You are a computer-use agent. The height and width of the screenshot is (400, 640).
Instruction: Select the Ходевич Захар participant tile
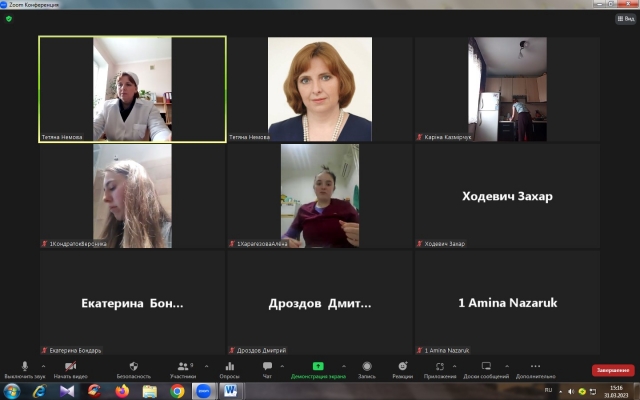tap(507, 196)
